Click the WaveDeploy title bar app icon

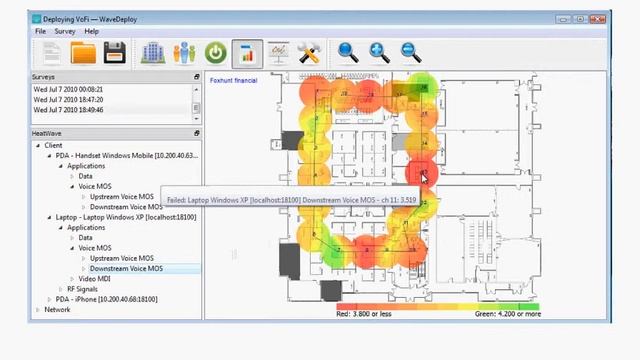point(37,19)
